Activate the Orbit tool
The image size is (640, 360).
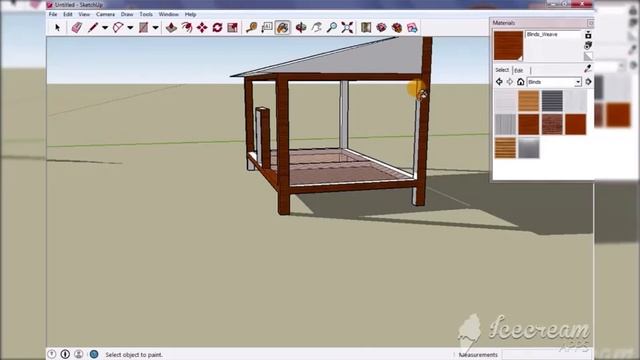click(x=301, y=27)
